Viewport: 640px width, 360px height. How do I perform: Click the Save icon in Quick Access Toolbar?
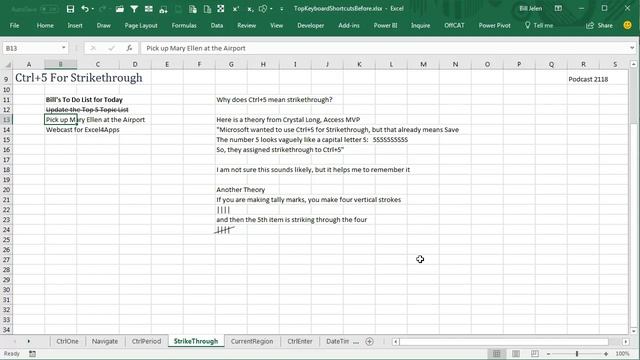70,9
